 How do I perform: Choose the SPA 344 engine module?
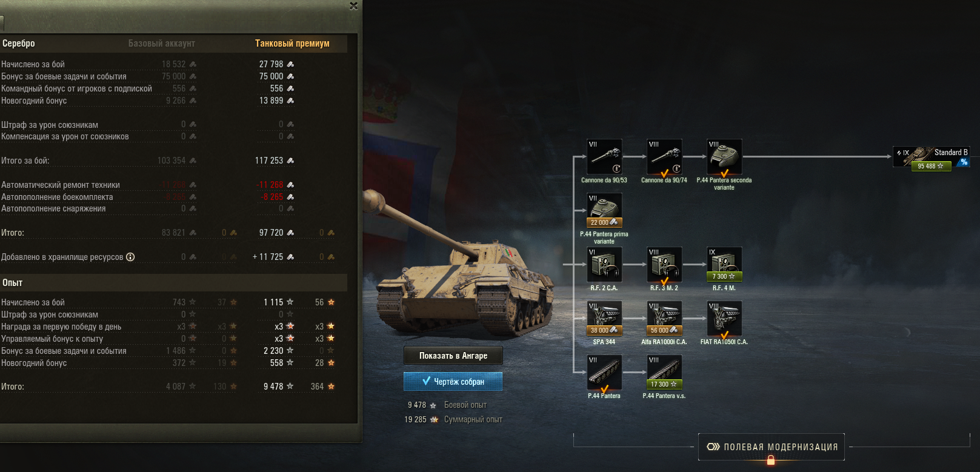pos(604,319)
